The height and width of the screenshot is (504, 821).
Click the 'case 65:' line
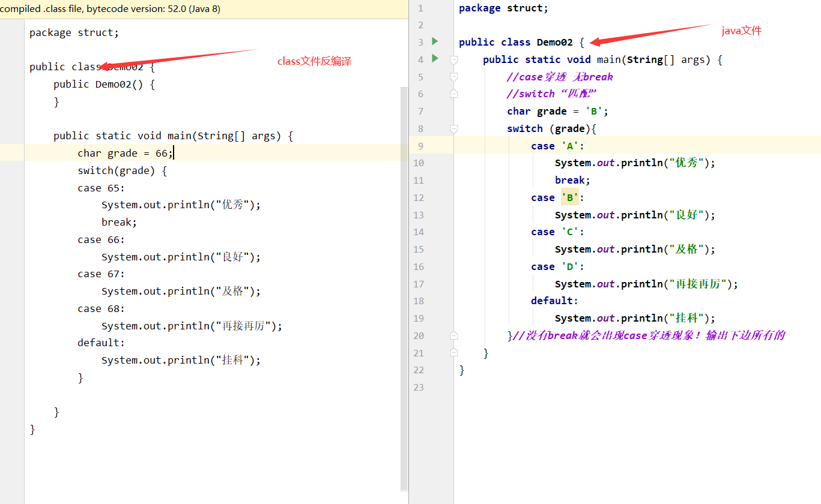[x=101, y=188]
